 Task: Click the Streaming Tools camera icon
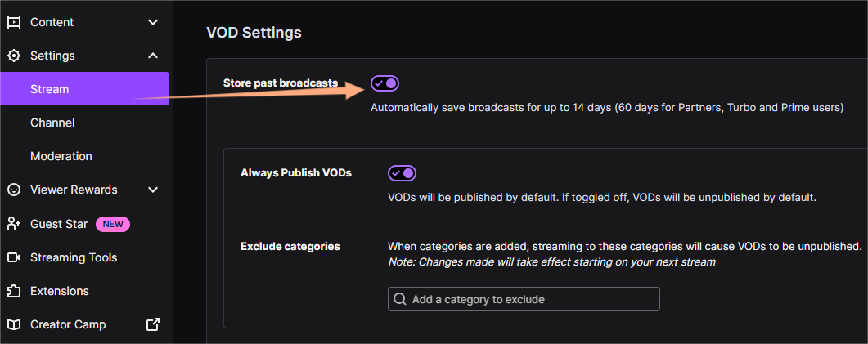13,257
